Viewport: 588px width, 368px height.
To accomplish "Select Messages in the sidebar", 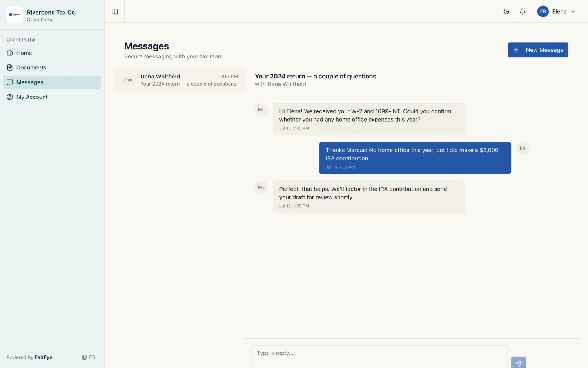I will click(52, 82).
